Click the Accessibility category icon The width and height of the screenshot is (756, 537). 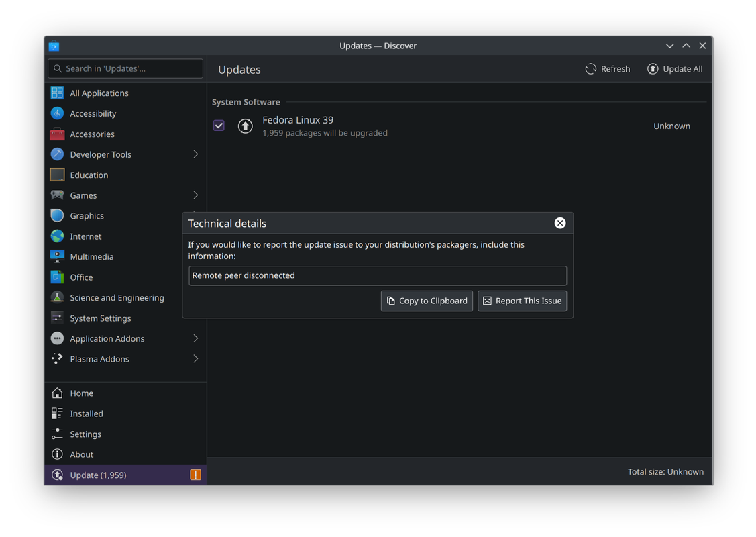click(57, 113)
